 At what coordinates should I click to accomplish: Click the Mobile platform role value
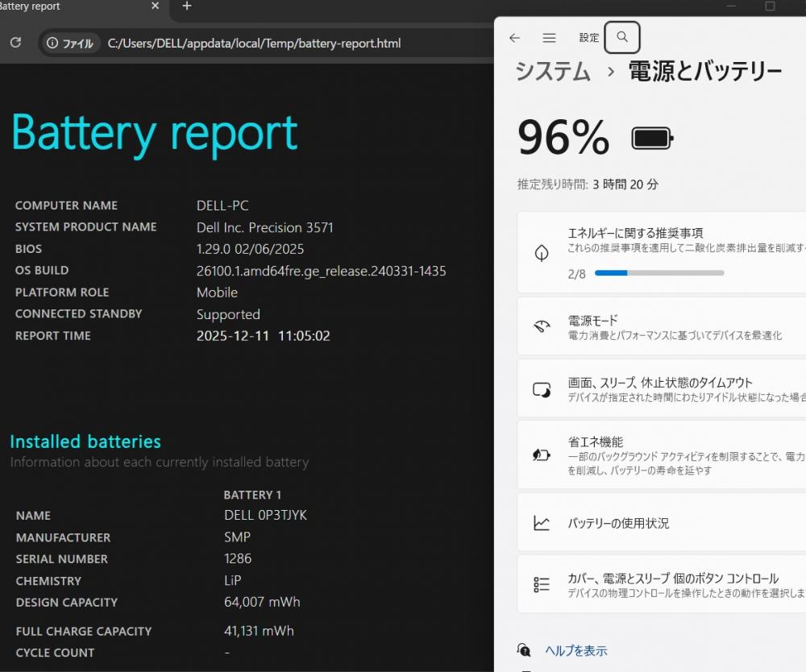(x=217, y=292)
